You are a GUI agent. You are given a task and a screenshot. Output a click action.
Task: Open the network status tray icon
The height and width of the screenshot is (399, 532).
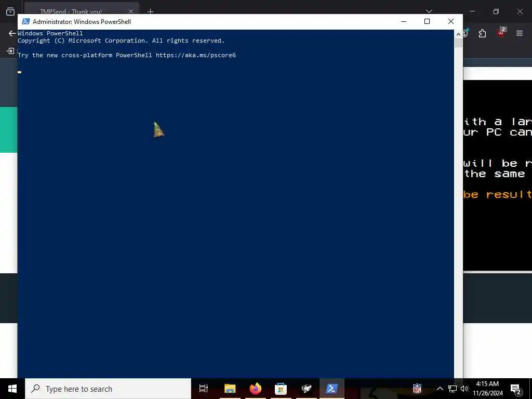[453, 389]
